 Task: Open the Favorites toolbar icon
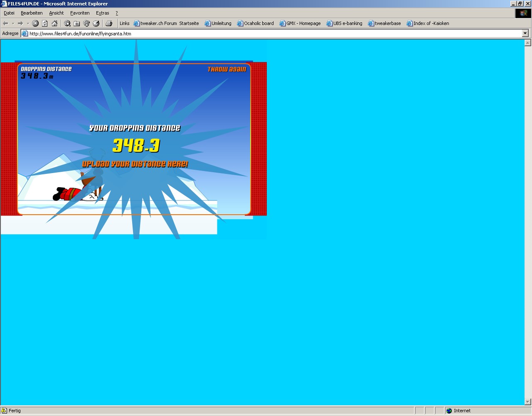77,23
